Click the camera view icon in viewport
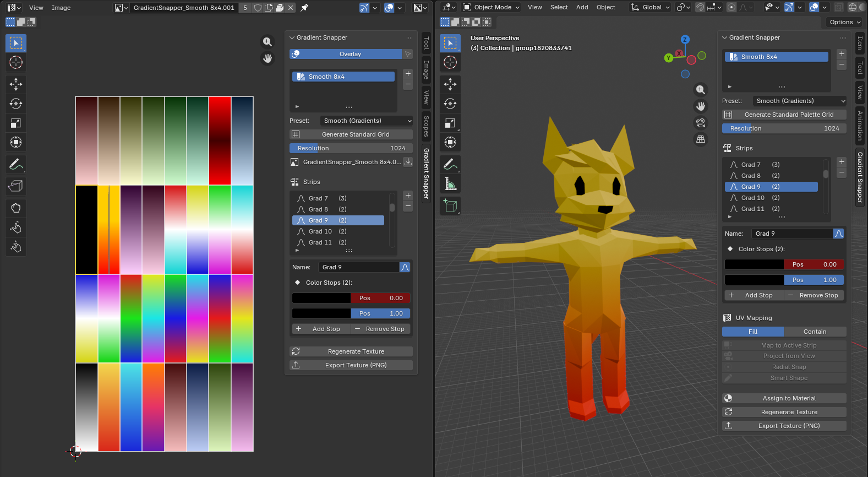This screenshot has height=477, width=868. pos(701,123)
